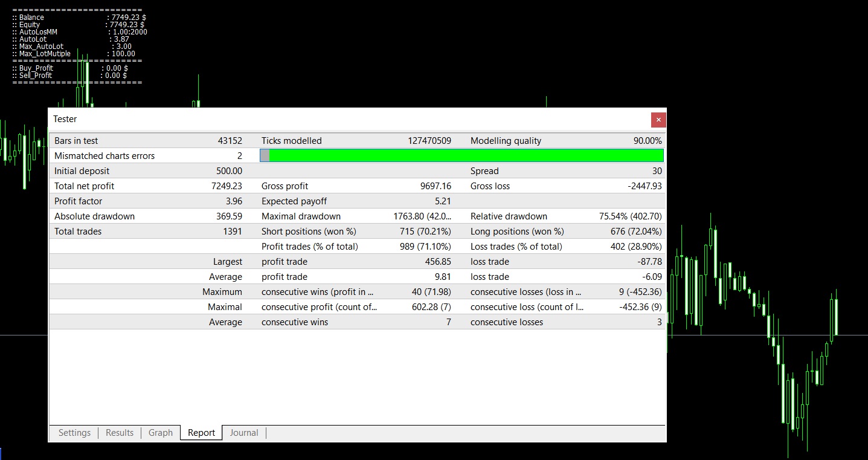Select the Report tab
Screen dimensions: 868x460
201,433
